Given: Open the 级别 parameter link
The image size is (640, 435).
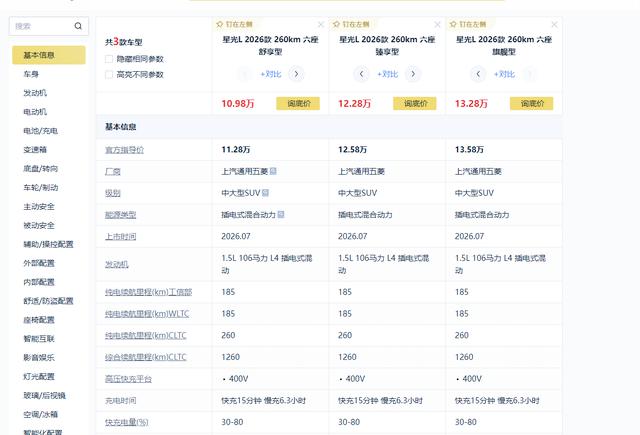Looking at the screenshot, I should point(113,193).
